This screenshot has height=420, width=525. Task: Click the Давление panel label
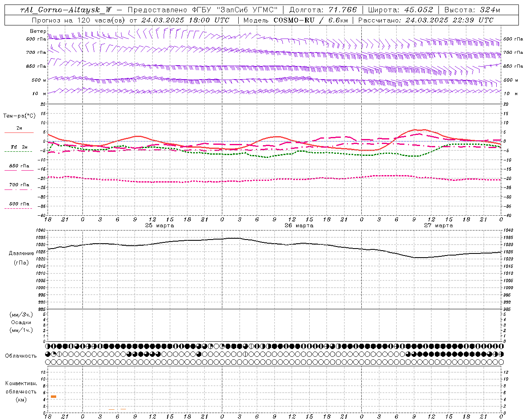coord(21,253)
